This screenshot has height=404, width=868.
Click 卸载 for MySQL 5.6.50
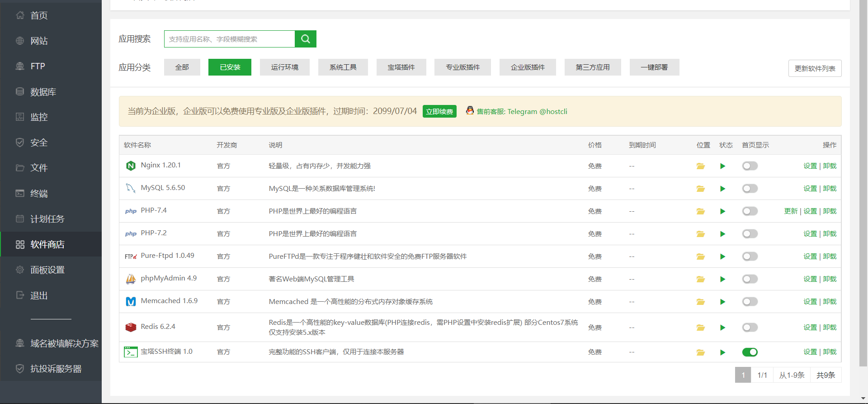pyautogui.click(x=830, y=189)
